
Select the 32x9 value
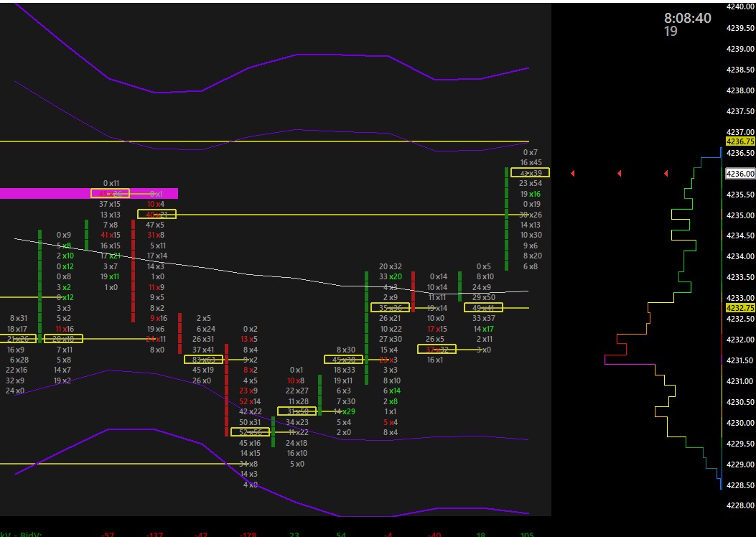[15, 380]
